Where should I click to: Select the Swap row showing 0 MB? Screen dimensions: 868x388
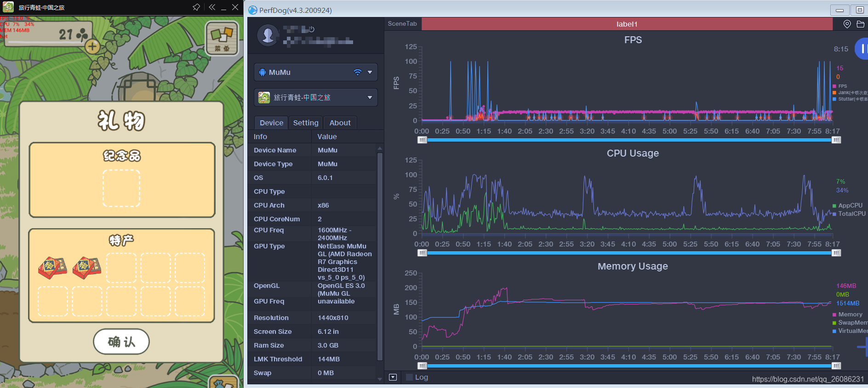(x=312, y=373)
